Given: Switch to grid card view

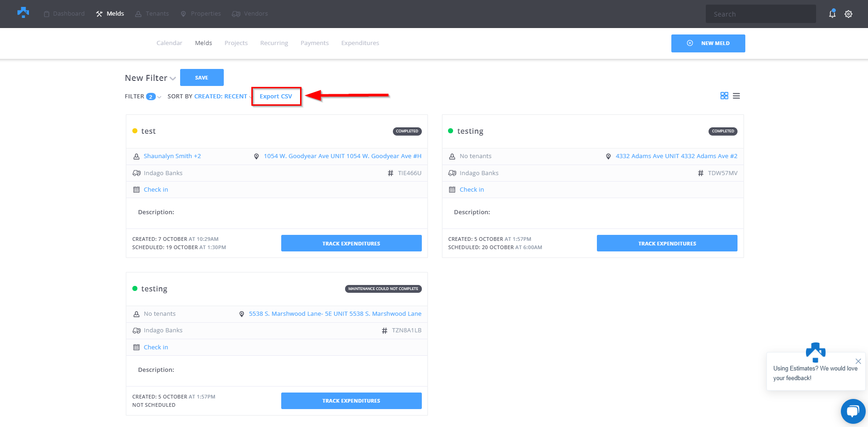Looking at the screenshot, I should [724, 96].
